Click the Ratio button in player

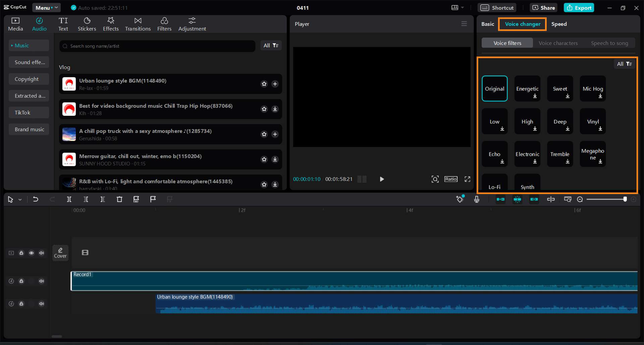click(x=451, y=179)
